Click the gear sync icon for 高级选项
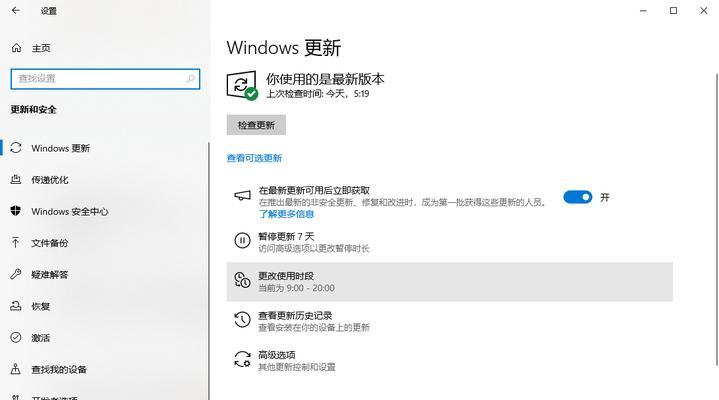This screenshot has width=719, height=400. tap(242, 359)
